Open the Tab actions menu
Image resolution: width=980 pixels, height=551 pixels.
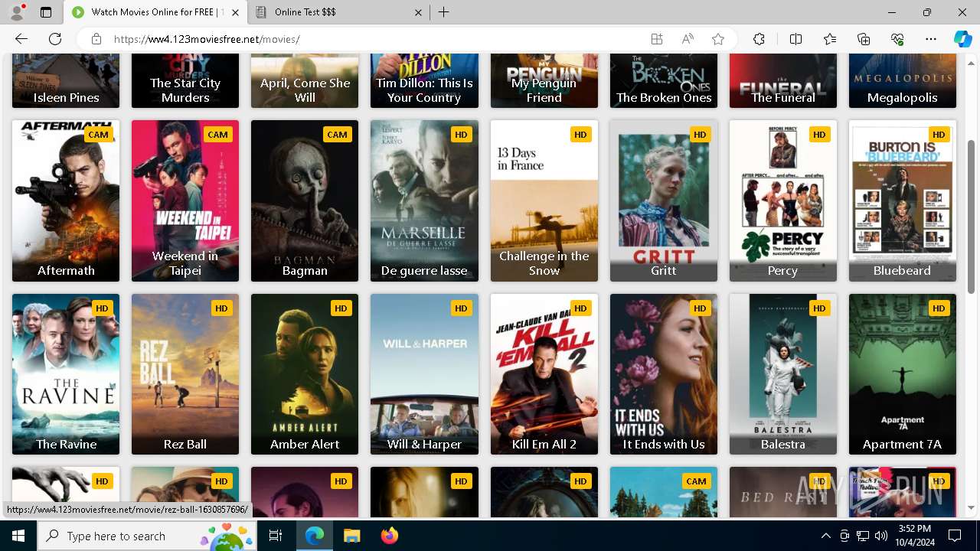coord(46,12)
